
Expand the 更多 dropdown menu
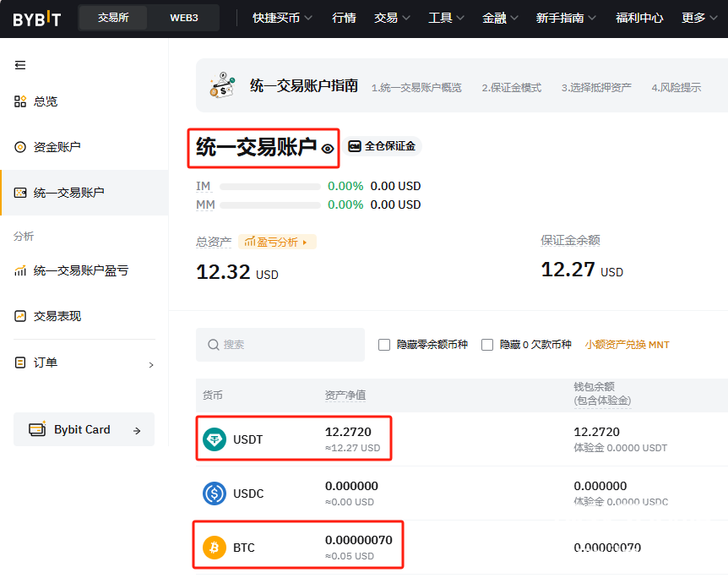[699, 18]
